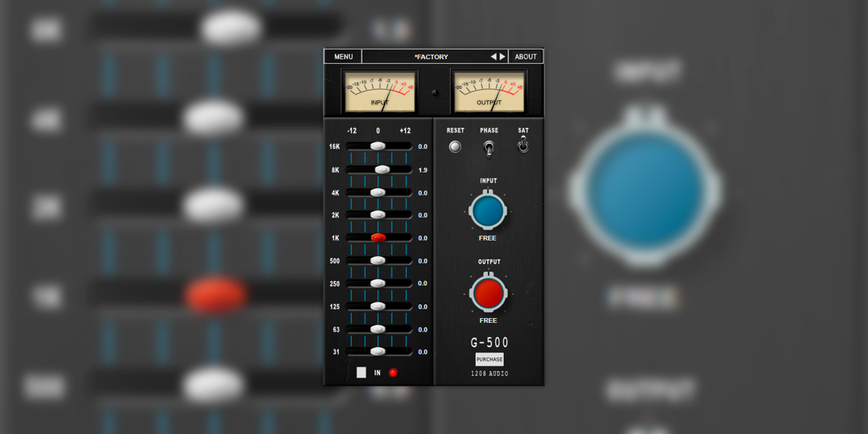
Task: Click the 1208 AUDIO brand label
Action: coord(489,373)
